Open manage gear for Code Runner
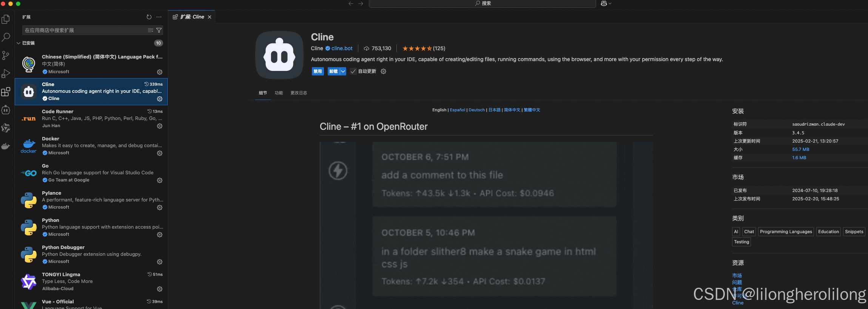The image size is (868, 309). click(160, 126)
